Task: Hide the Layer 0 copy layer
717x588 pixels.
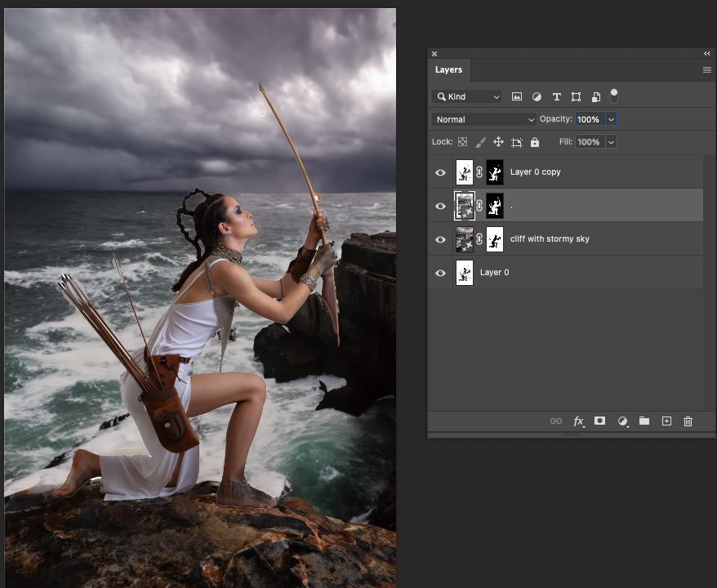Action: 440,171
